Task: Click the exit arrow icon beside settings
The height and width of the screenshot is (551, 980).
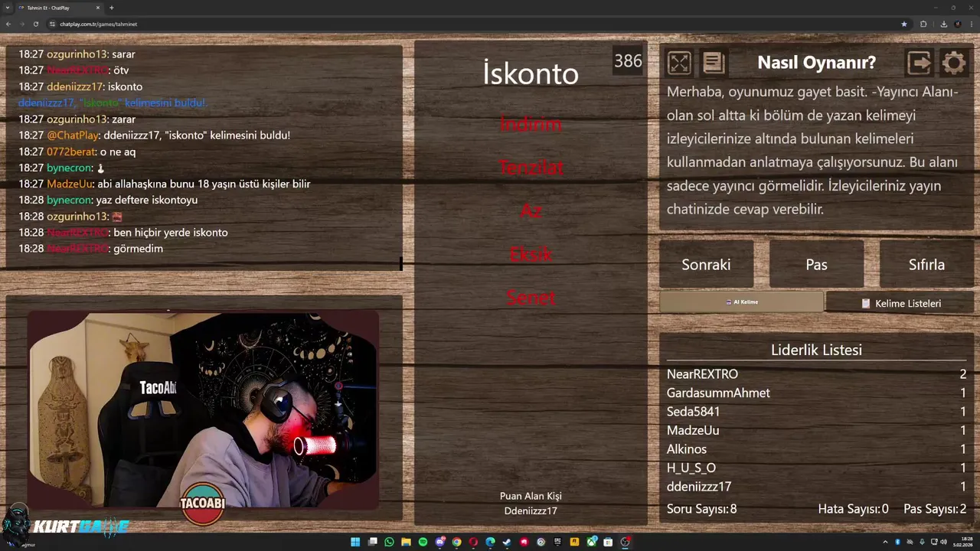Action: coord(920,63)
